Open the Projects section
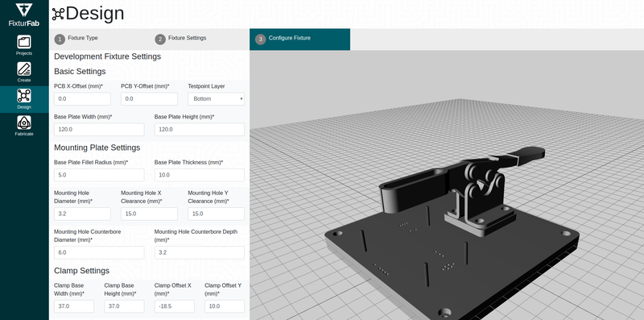 pos(24,45)
